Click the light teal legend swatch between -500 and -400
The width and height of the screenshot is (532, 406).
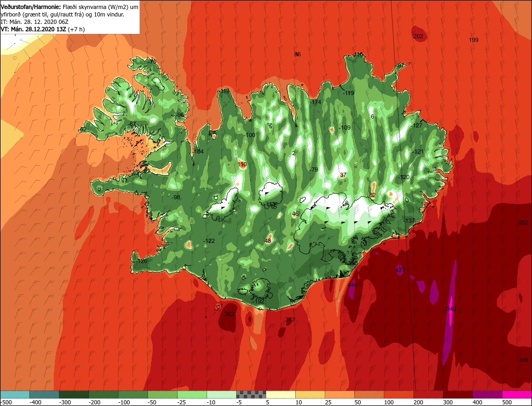pyautogui.click(x=15, y=394)
